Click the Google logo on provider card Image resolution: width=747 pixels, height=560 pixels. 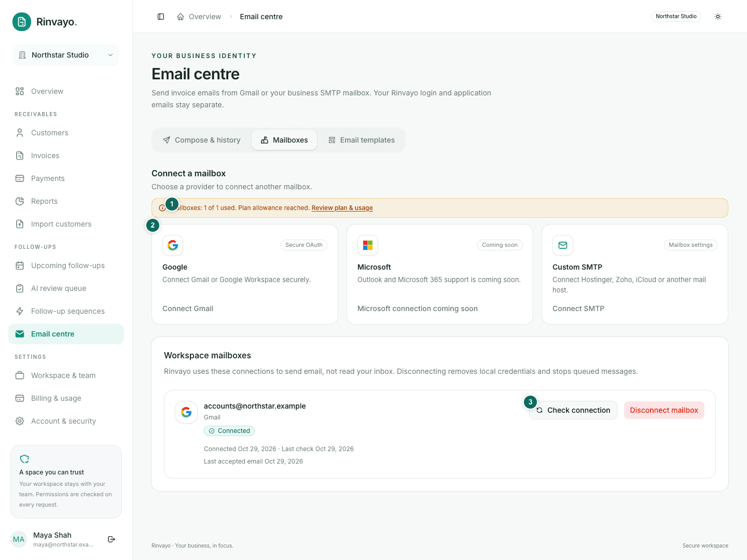[173, 245]
